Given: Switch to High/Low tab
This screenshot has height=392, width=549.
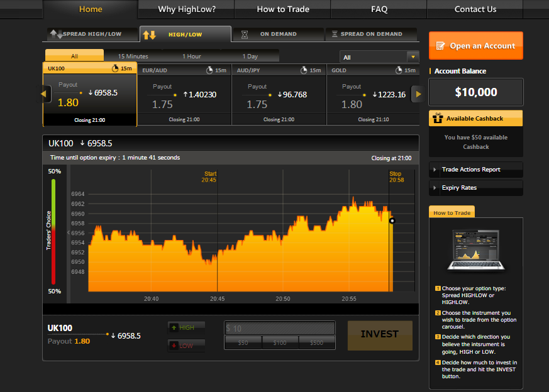Looking at the screenshot, I should coord(186,35).
